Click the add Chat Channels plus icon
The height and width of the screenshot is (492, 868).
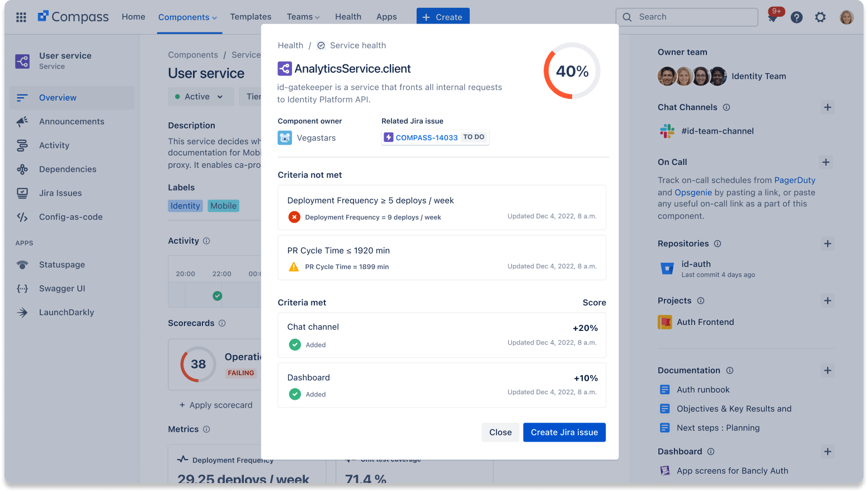[x=827, y=107]
